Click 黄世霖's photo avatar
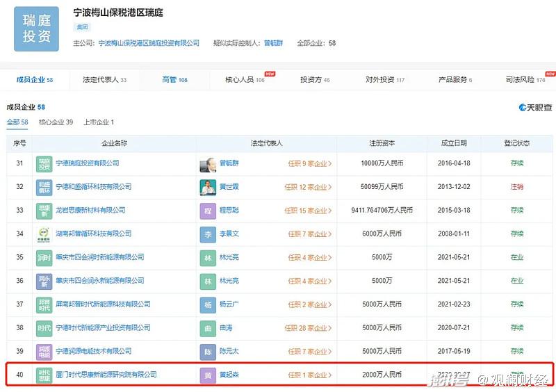The image size is (556, 392). coord(208,187)
